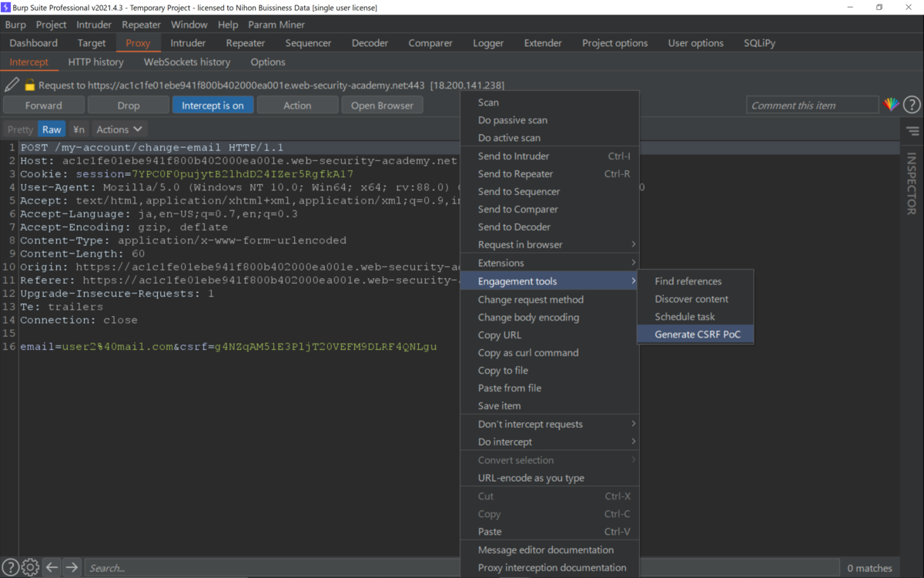The height and width of the screenshot is (578, 924).
Task: Switch to Raw message view
Action: pyautogui.click(x=52, y=129)
